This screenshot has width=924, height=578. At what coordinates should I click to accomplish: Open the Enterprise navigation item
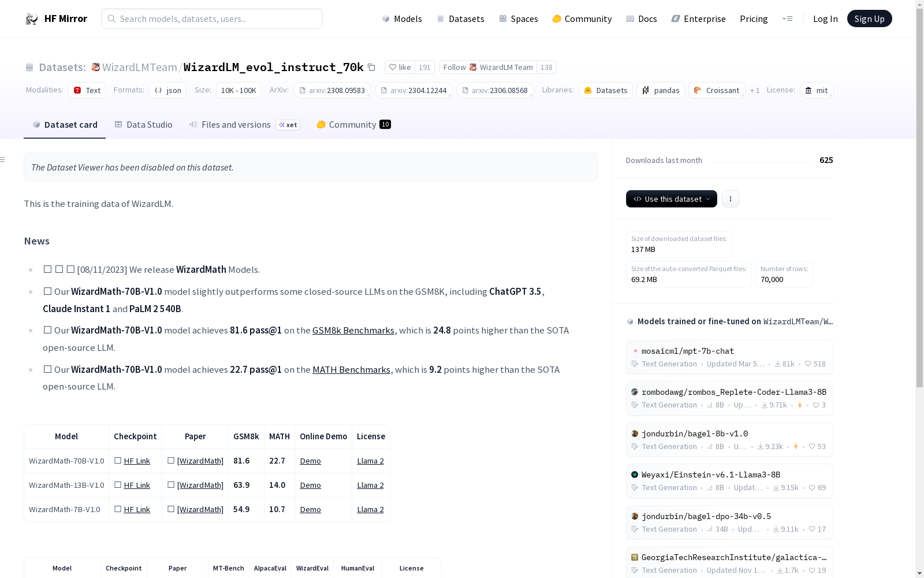click(x=698, y=18)
